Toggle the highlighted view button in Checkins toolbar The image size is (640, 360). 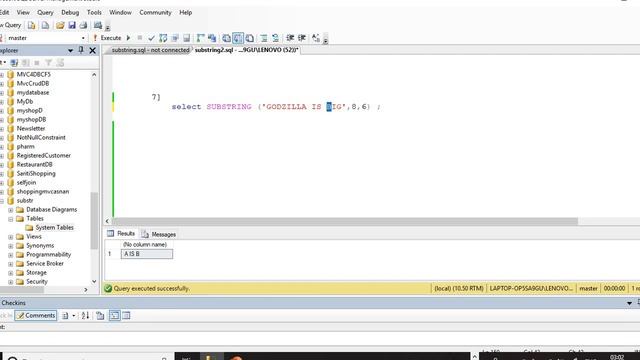click(x=115, y=316)
